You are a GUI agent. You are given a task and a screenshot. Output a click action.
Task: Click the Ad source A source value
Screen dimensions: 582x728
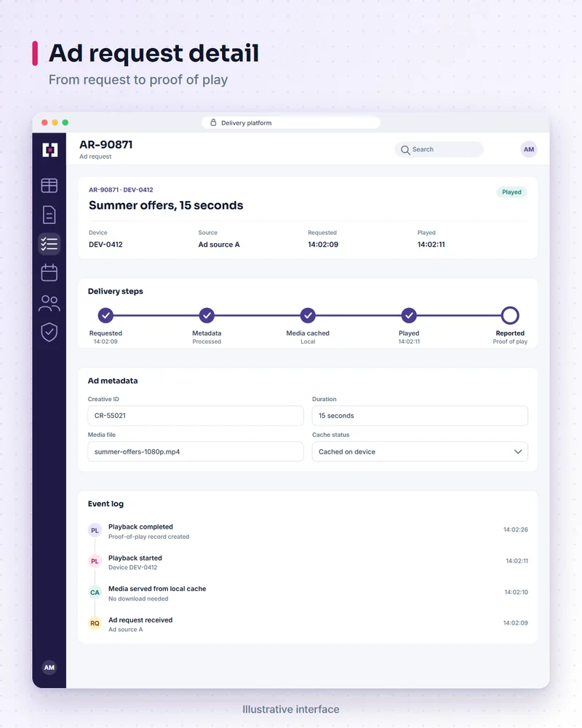219,245
